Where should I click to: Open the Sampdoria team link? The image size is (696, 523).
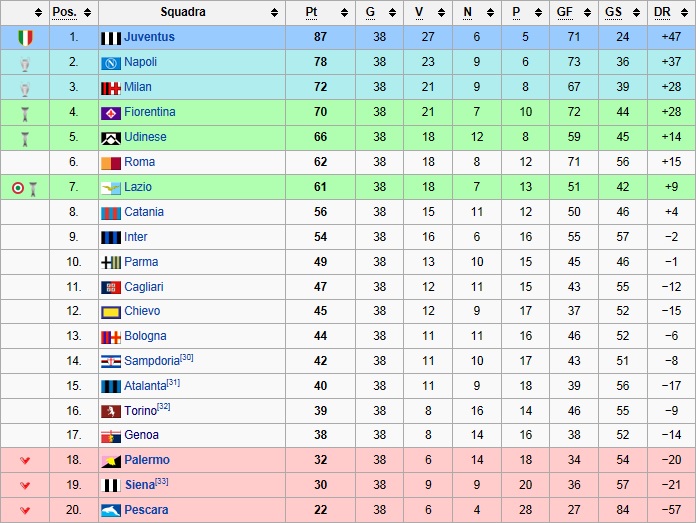(x=152, y=361)
